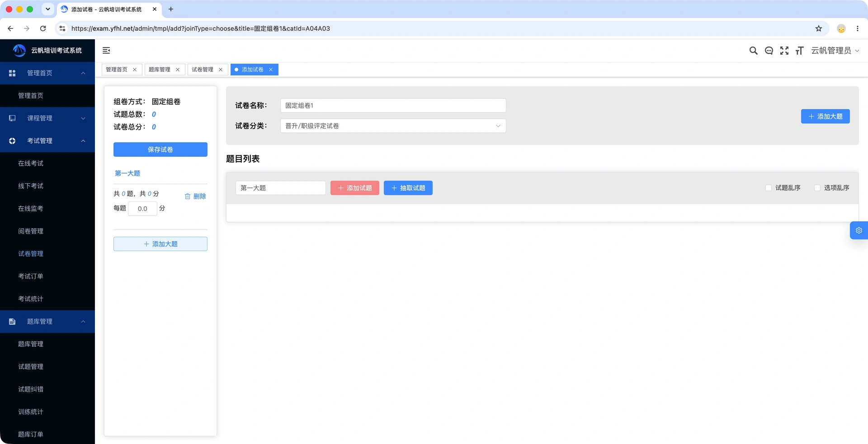Open the browser profile avatar
The image size is (868, 444).
(x=841, y=28)
